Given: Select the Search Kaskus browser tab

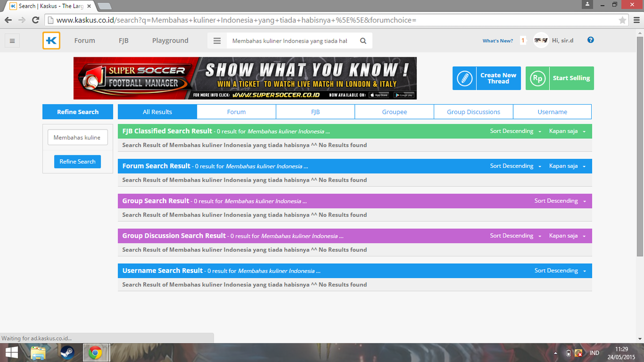Looking at the screenshot, I should click(49, 6).
